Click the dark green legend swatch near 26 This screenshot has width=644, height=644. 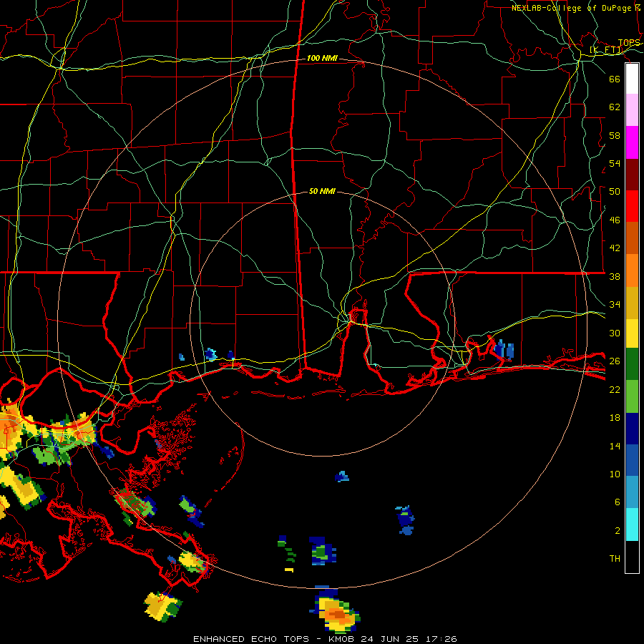coord(632,364)
